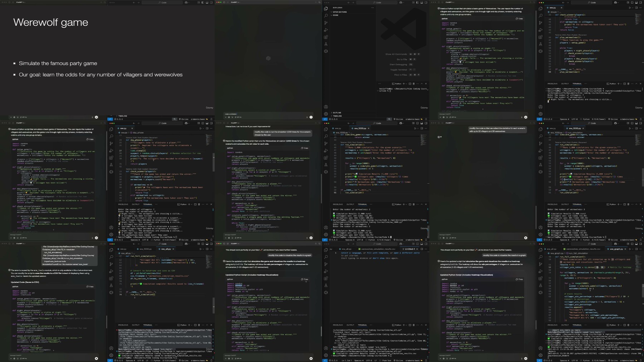Split the terminal in the OPEN EDITORS frame
Screen dimensions: 644x362
[410, 84]
